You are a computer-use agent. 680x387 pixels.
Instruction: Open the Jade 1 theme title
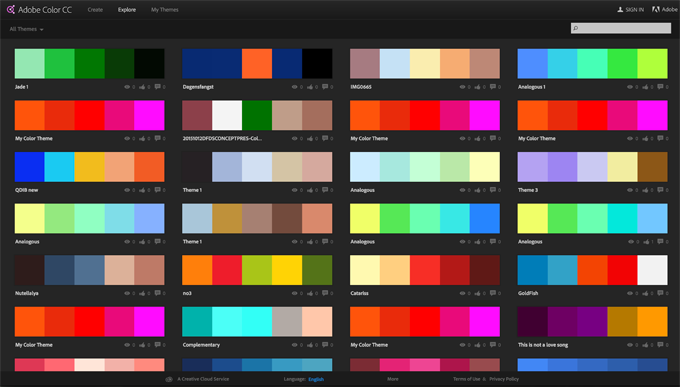(x=22, y=87)
